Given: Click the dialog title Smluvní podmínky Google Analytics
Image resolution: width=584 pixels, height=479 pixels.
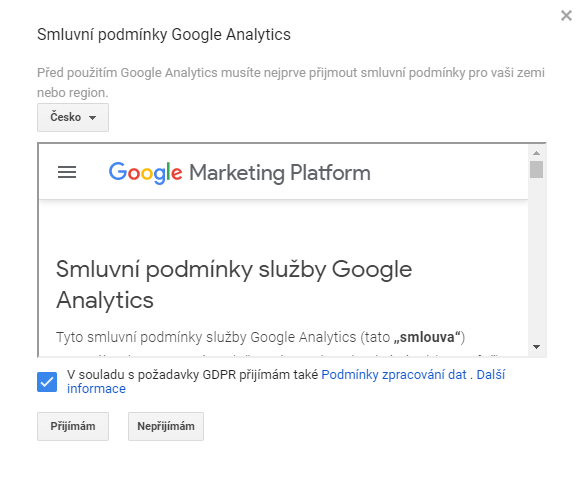Looking at the screenshot, I should [x=164, y=35].
